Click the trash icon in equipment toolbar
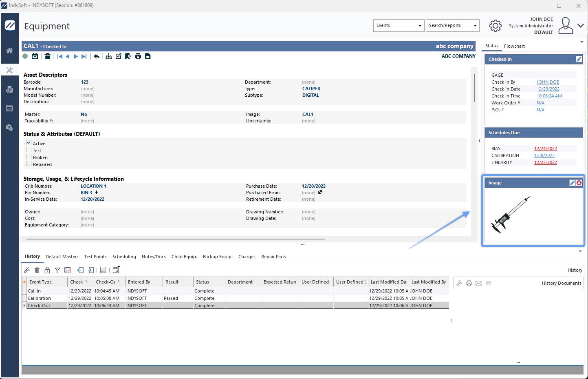 pos(47,56)
